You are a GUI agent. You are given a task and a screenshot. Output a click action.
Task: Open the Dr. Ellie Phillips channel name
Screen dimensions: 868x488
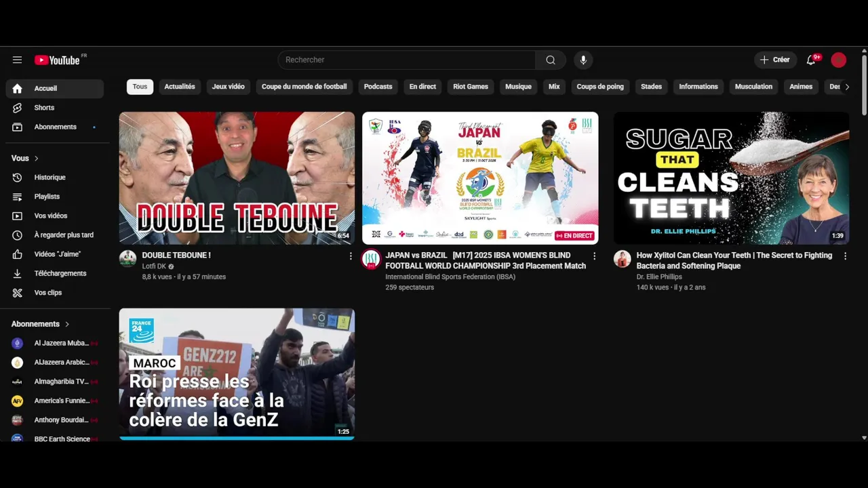[x=659, y=277]
